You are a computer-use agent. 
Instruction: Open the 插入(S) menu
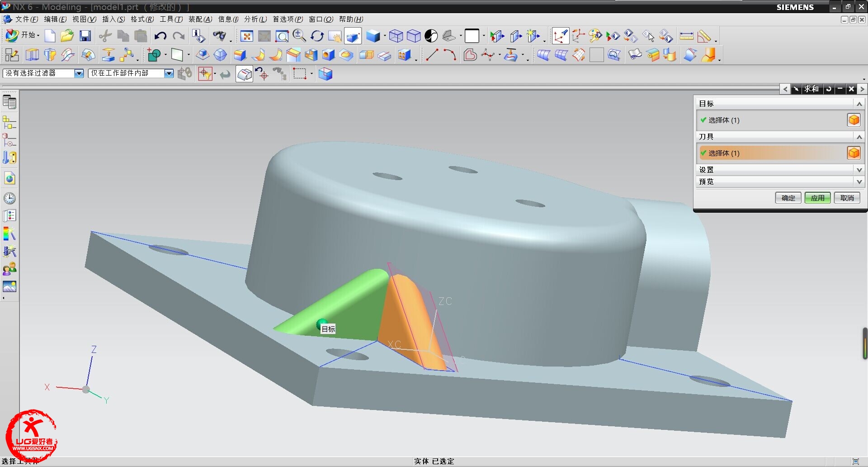(113, 19)
